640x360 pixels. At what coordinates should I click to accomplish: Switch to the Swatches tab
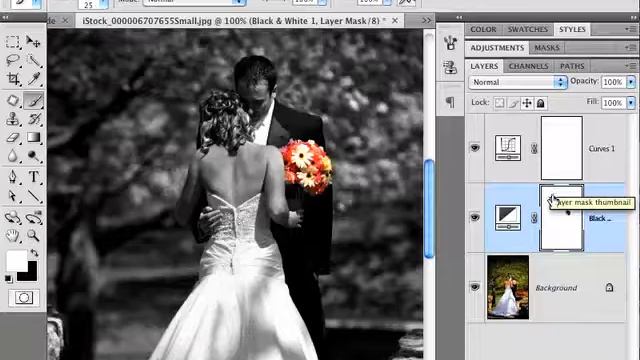point(527,29)
